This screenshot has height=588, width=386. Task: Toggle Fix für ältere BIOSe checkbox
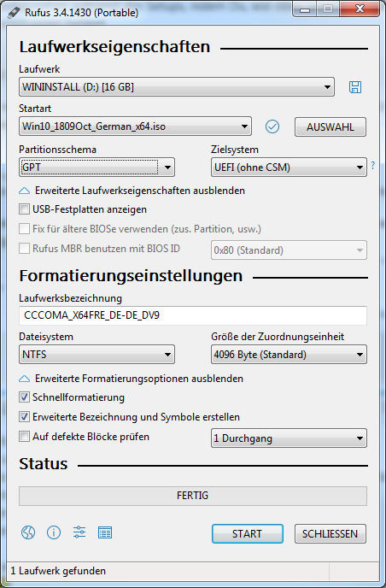(x=25, y=229)
